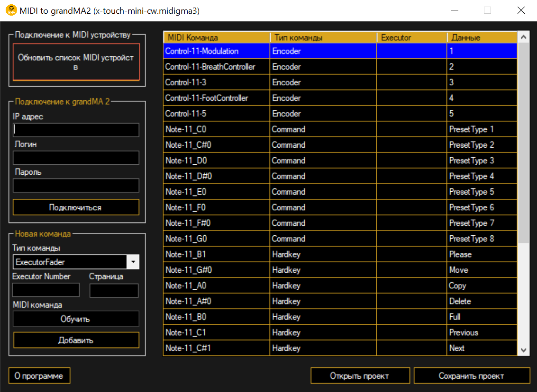
Task: Select the Control-11-3 row
Action: 340,82
